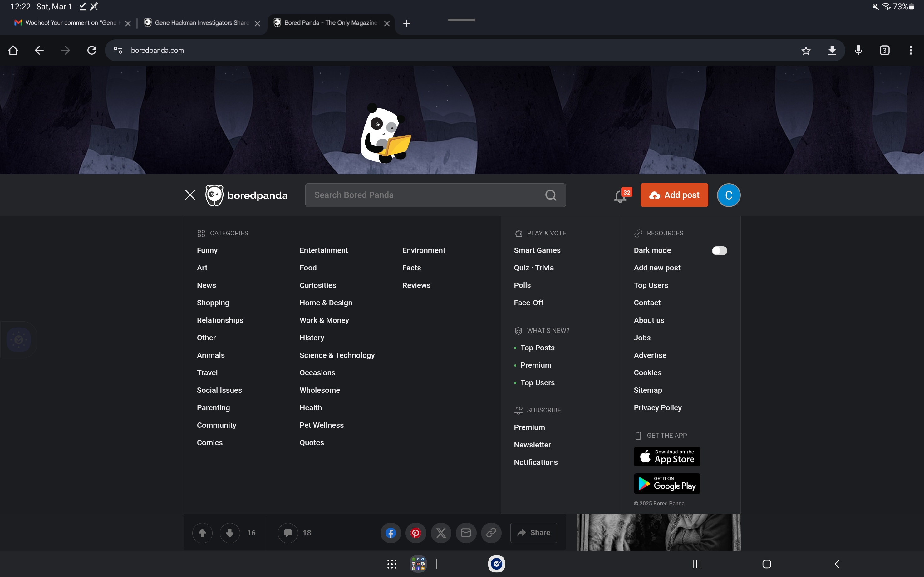Share post on Pinterest icon
The width and height of the screenshot is (924, 577).
tap(415, 533)
